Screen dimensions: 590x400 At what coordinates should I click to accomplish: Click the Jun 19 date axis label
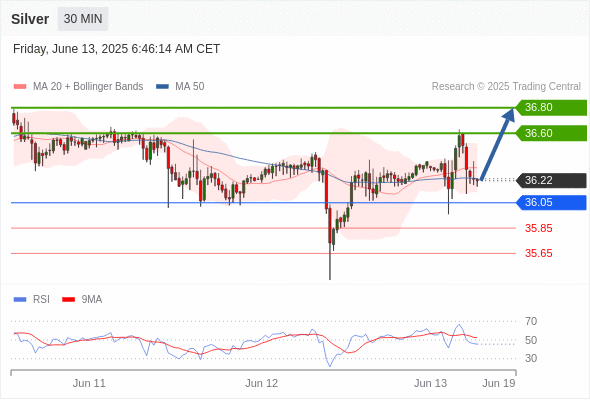pyautogui.click(x=499, y=383)
